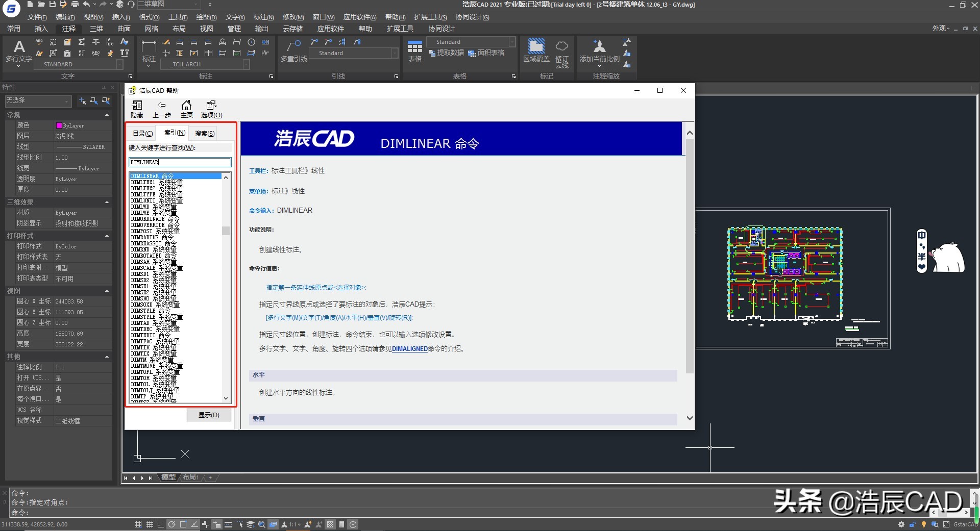Click Add Current Scale (添加当前比例) icon
Screen dimensions: 980x531
(599, 50)
